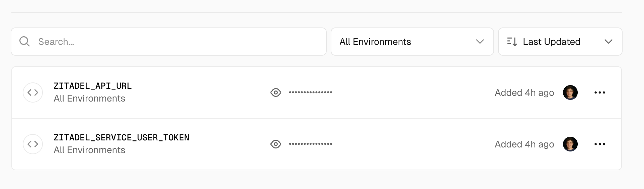Image resolution: width=644 pixels, height=189 pixels.
Task: Click the code brackets icon beside ZITADEL_API_URL
Action: 33,92
